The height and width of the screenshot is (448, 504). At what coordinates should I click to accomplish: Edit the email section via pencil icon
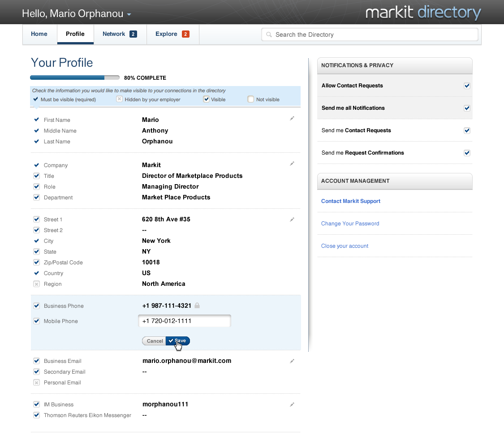pyautogui.click(x=292, y=361)
